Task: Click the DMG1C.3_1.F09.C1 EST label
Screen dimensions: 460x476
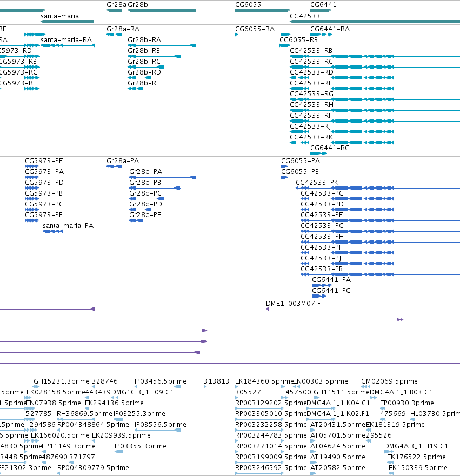Action: click(143, 392)
